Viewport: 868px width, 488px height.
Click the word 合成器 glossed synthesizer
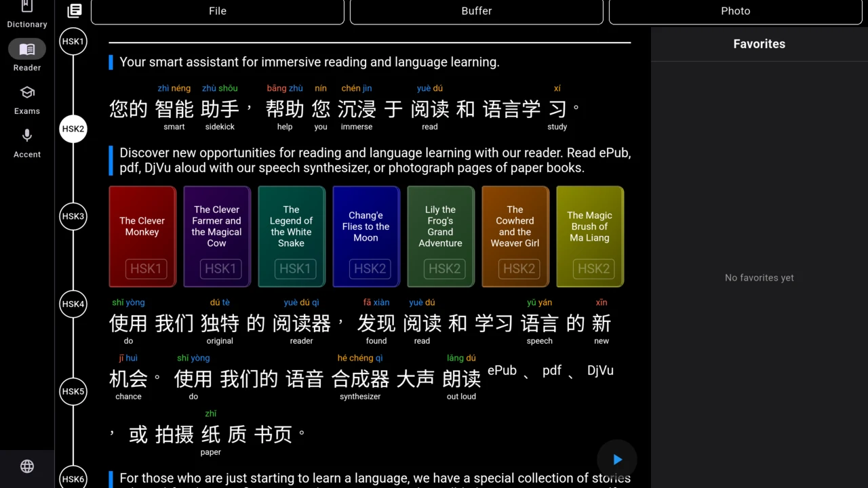coord(360,378)
